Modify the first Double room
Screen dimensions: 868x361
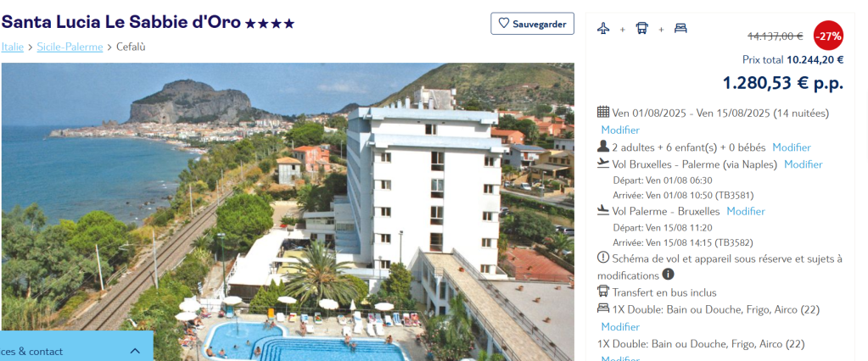620,327
